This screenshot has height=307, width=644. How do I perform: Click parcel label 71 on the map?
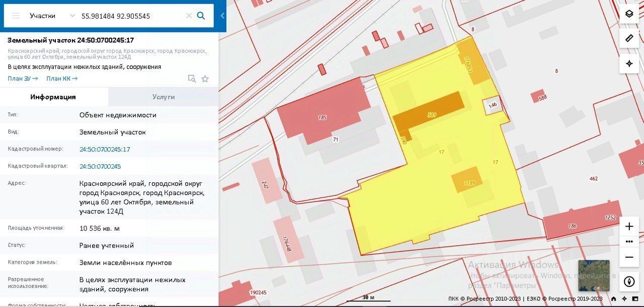point(336,140)
